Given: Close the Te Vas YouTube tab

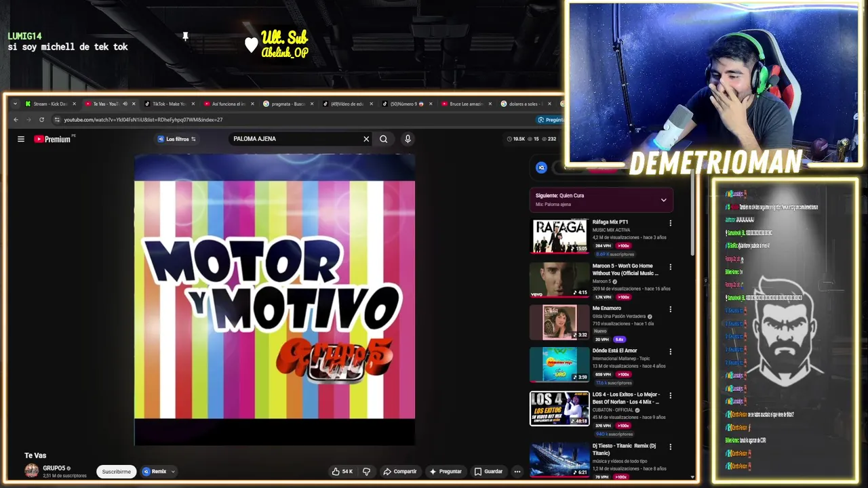Looking at the screenshot, I should coord(134,104).
